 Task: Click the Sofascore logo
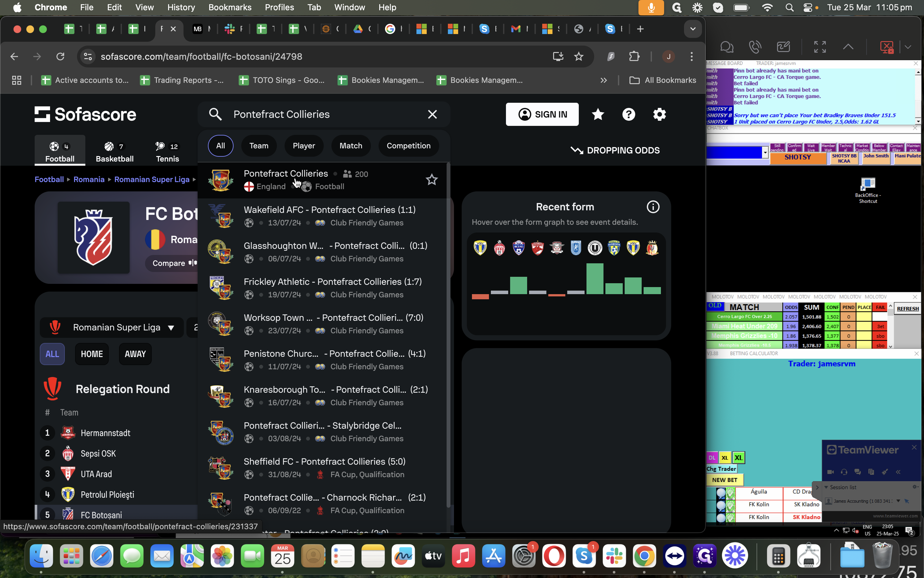point(85,114)
